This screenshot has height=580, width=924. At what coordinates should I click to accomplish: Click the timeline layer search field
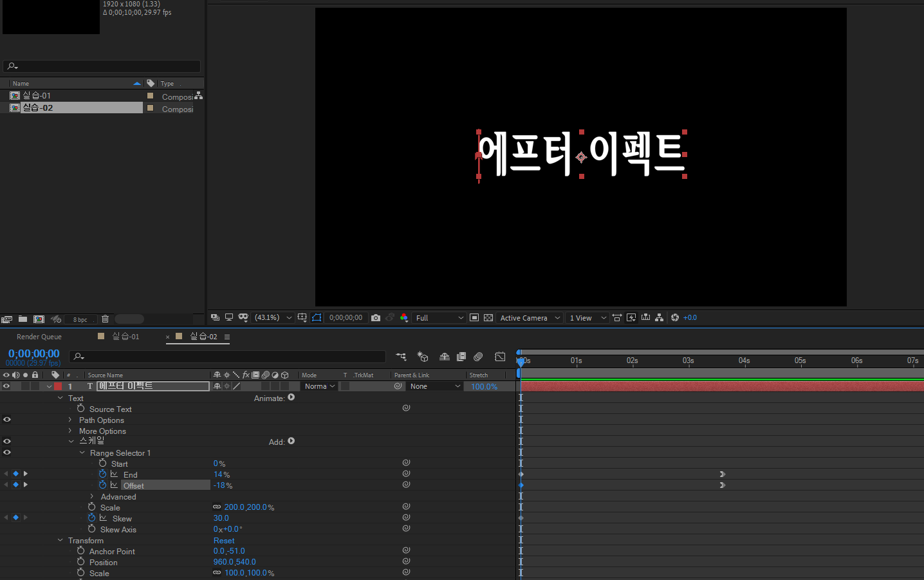coord(228,357)
